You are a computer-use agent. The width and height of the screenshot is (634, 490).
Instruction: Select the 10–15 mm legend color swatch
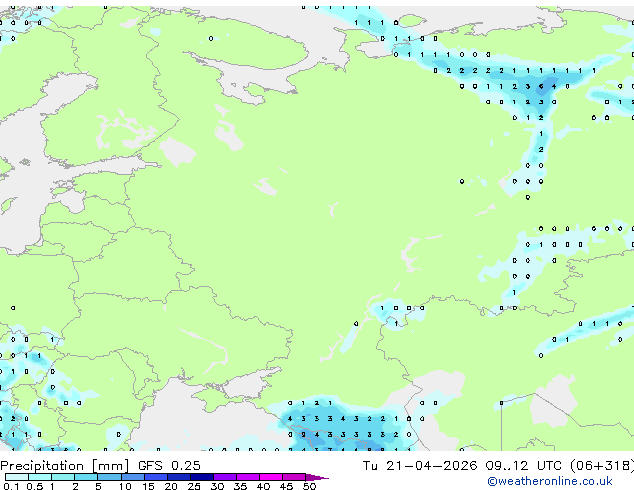(133, 477)
